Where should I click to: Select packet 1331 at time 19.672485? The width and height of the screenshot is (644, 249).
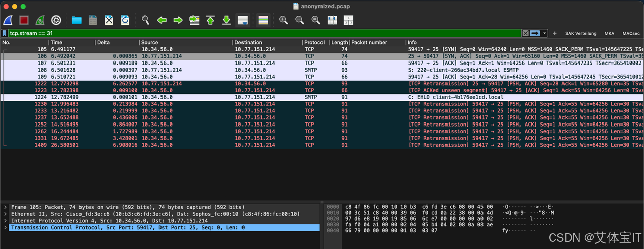322,138
